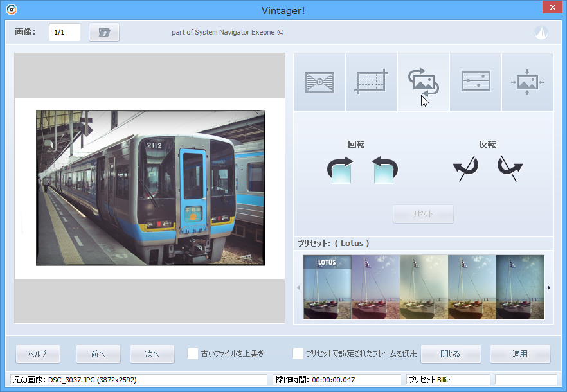The image size is (567, 392).
Task: Flip the image horizontally
Action: pyautogui.click(x=465, y=168)
